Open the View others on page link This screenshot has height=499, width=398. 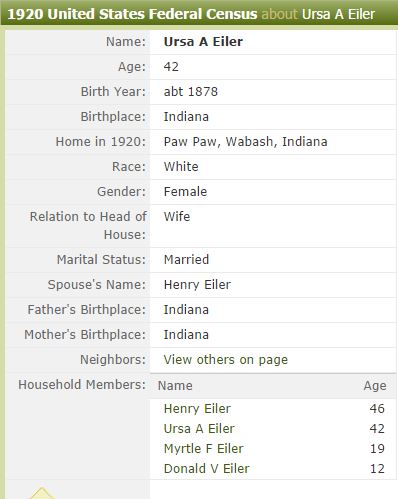point(226,360)
